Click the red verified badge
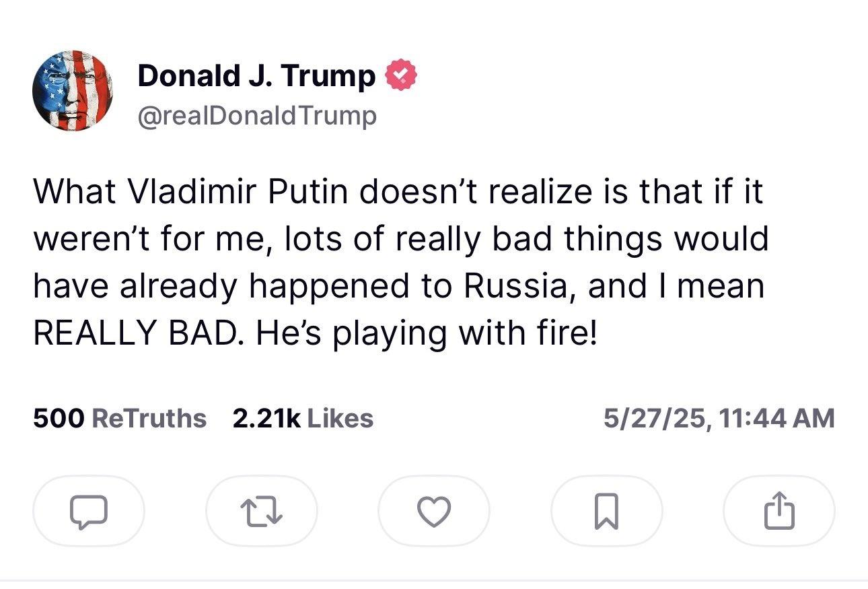Viewport: 868px width, 589px height. pos(401,76)
